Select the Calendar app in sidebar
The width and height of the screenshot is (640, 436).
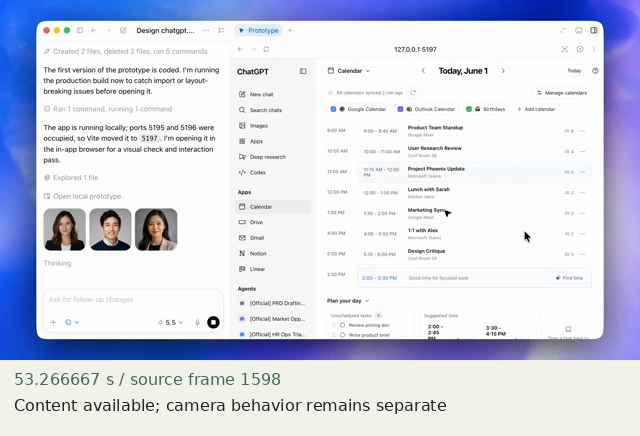tap(273, 207)
